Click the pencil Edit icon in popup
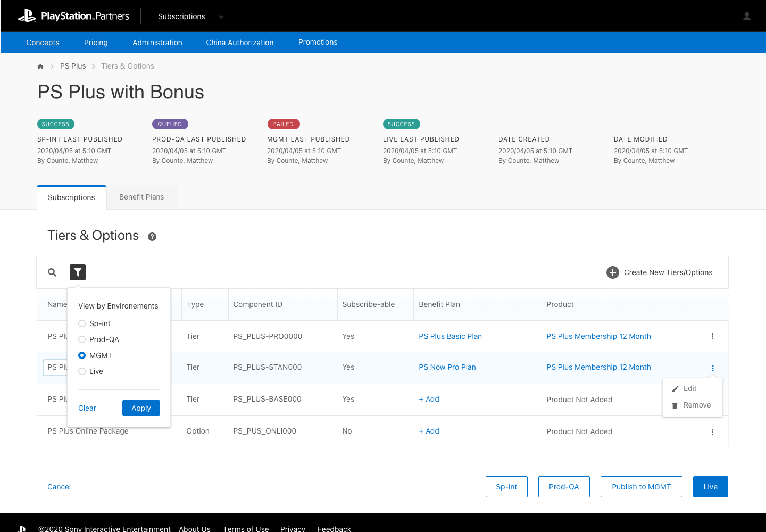 (x=676, y=389)
